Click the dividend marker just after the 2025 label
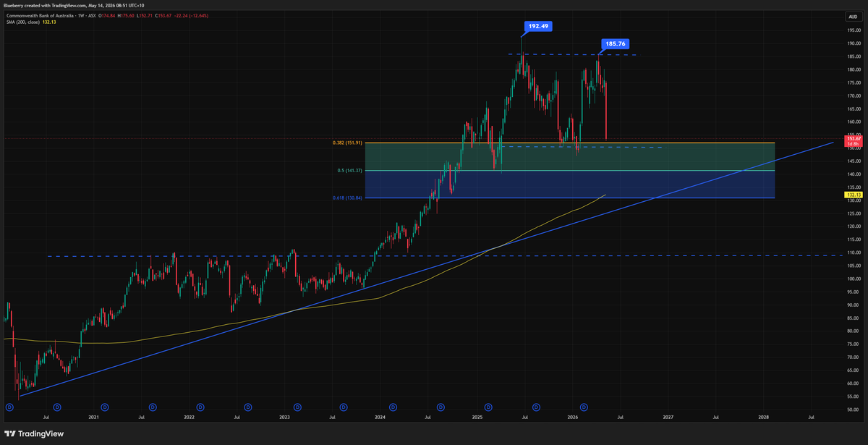This screenshot has width=868, height=445. (x=488, y=407)
